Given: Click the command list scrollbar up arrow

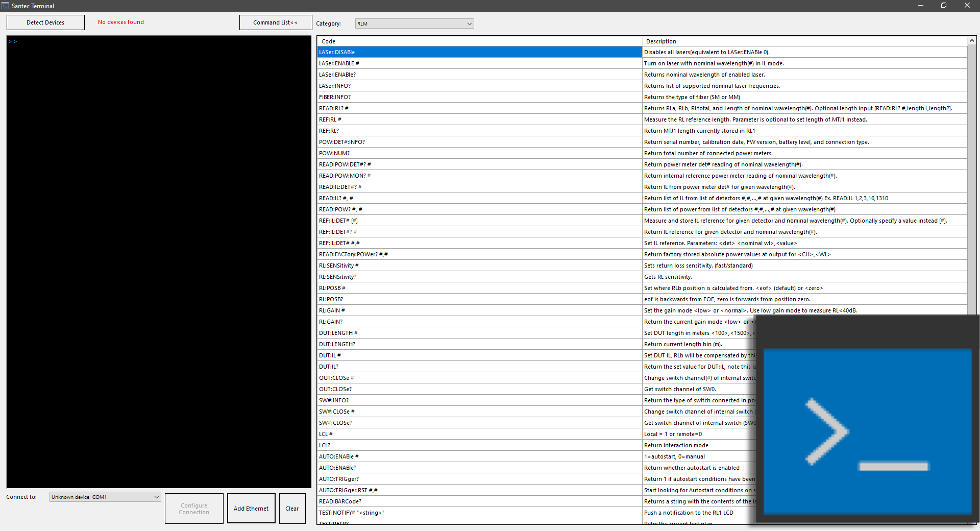Looking at the screenshot, I should click(x=972, y=40).
